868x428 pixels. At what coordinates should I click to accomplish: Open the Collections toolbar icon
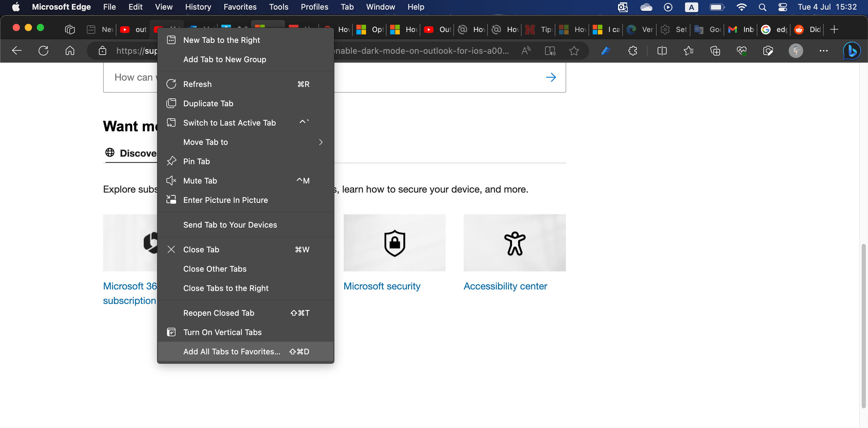tap(715, 51)
